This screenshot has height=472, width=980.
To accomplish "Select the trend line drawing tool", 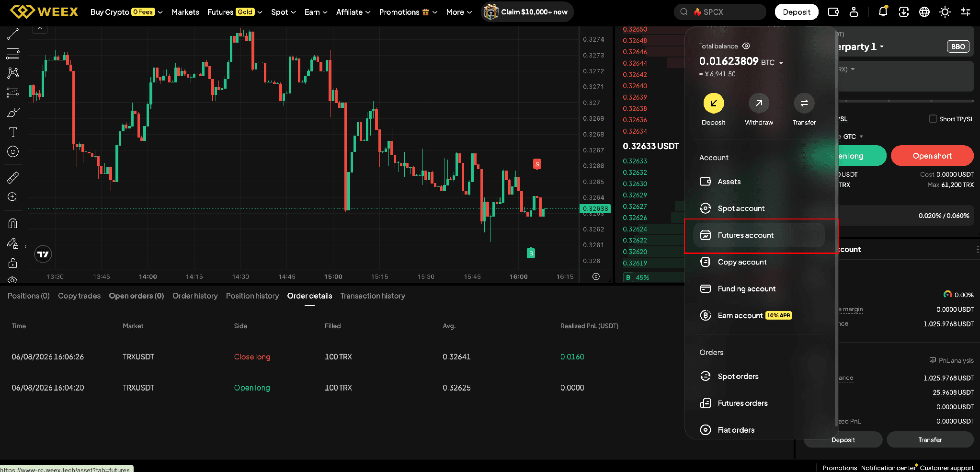I will [x=13, y=34].
